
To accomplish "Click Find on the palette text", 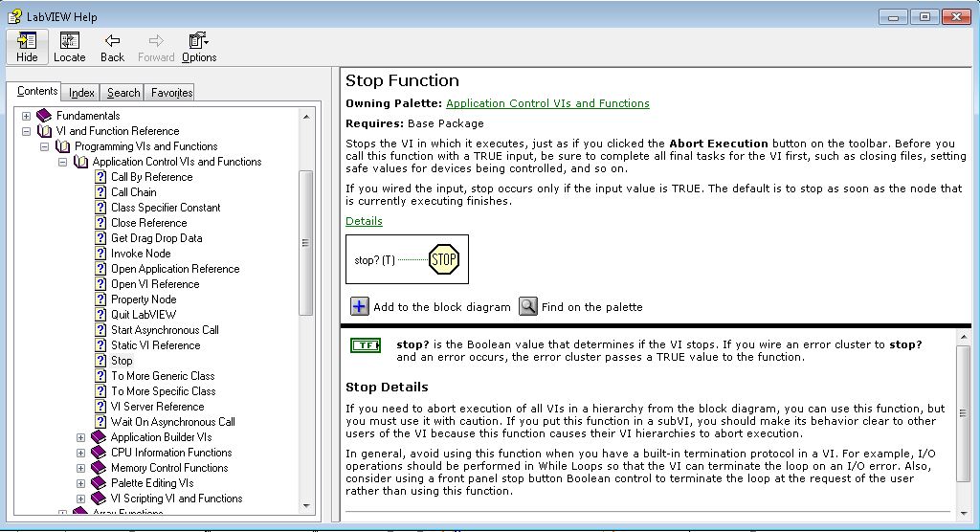I will [591, 307].
